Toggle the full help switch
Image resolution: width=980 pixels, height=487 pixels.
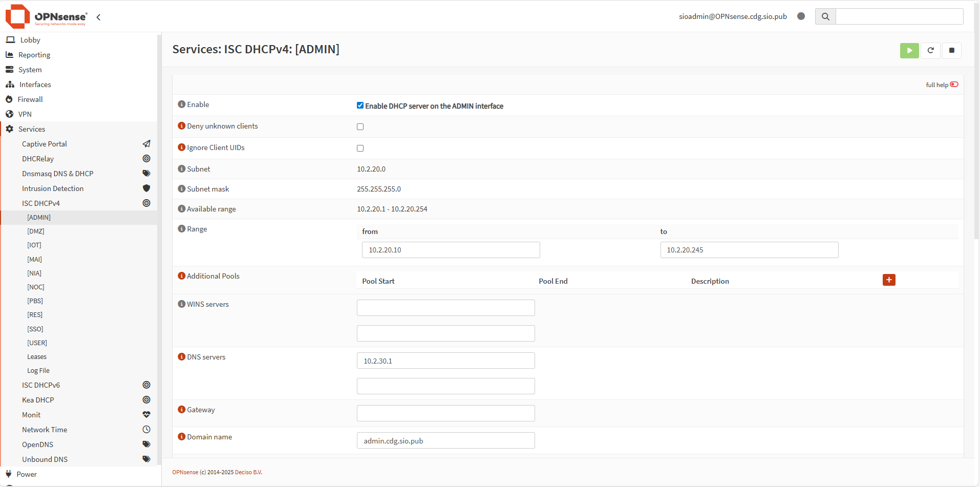(x=954, y=84)
